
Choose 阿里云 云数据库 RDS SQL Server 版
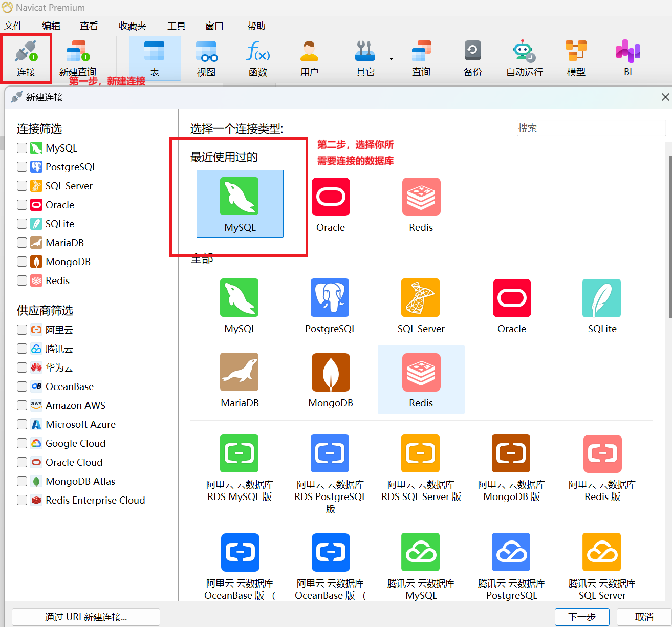(x=421, y=468)
